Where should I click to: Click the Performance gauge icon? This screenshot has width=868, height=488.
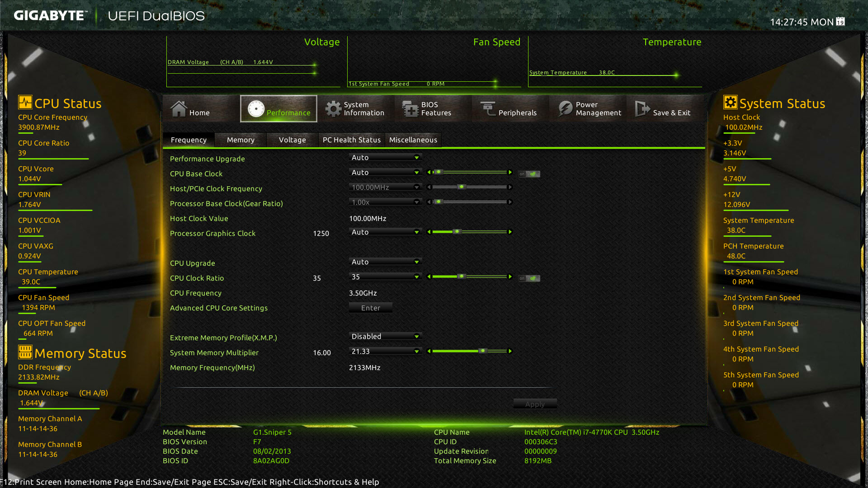click(256, 109)
